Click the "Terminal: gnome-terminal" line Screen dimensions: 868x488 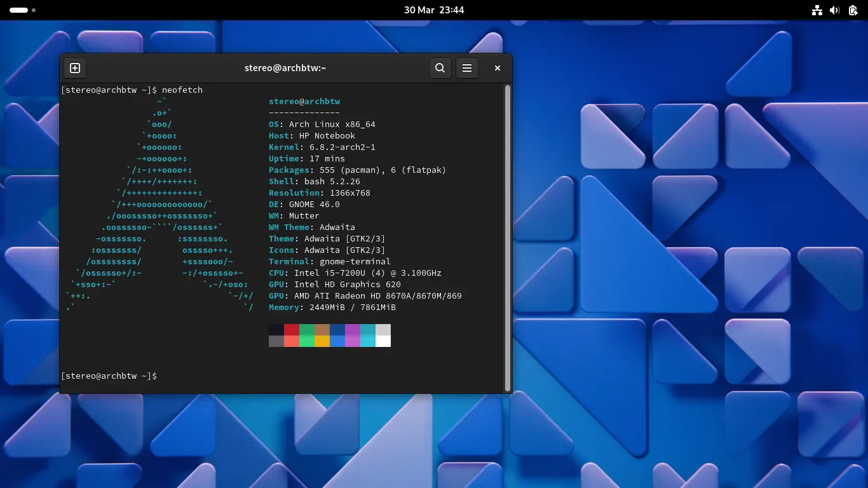click(330, 261)
